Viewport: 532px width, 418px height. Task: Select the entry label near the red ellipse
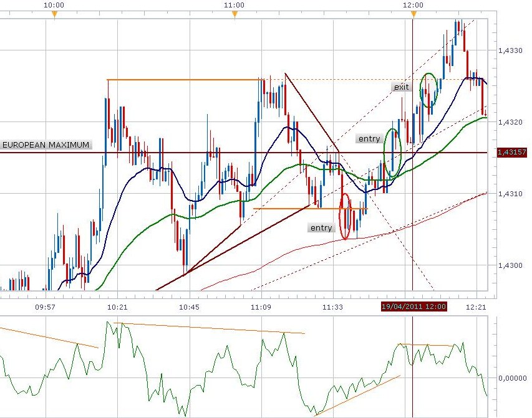point(321,227)
